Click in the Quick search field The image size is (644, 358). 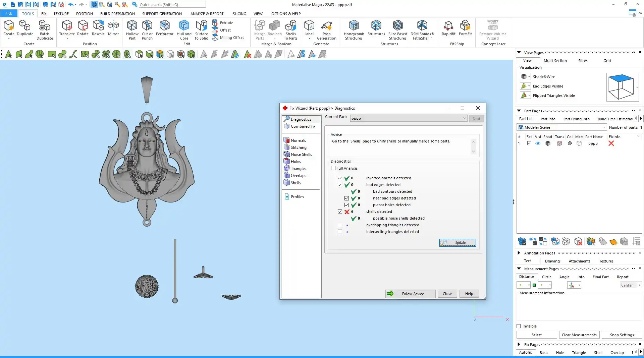coord(172,5)
